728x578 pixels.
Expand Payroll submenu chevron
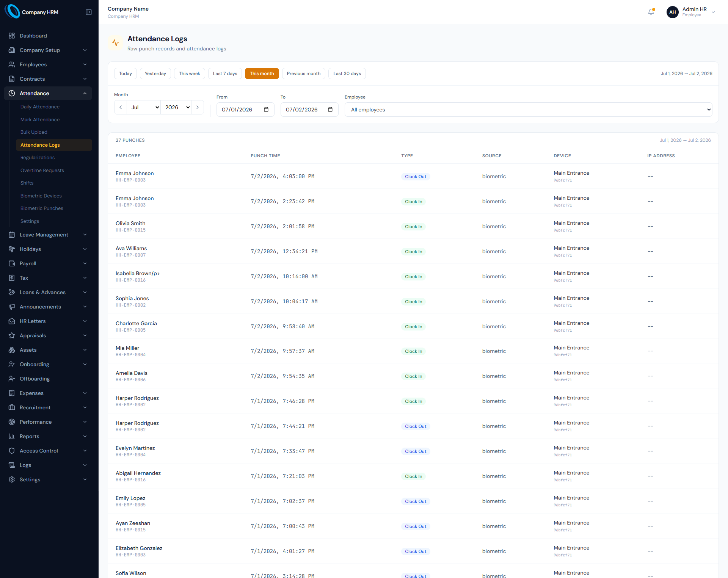pyautogui.click(x=85, y=263)
